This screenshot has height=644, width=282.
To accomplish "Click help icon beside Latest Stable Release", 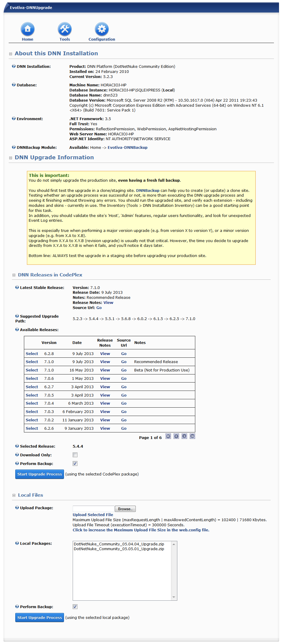I will coord(17,287).
